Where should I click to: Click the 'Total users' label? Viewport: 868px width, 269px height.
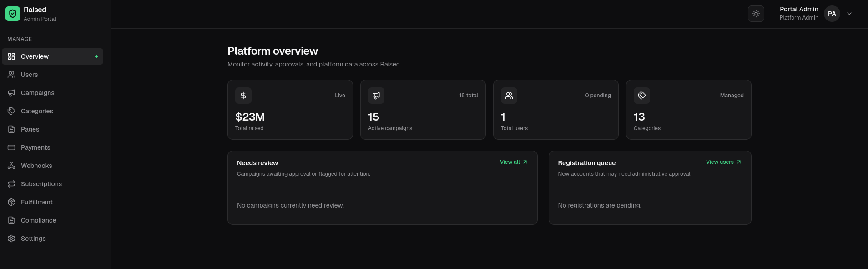tap(514, 128)
